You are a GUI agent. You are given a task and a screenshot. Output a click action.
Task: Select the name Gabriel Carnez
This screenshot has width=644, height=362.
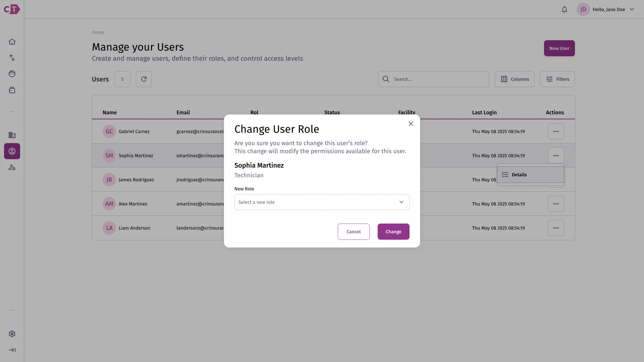134,131
